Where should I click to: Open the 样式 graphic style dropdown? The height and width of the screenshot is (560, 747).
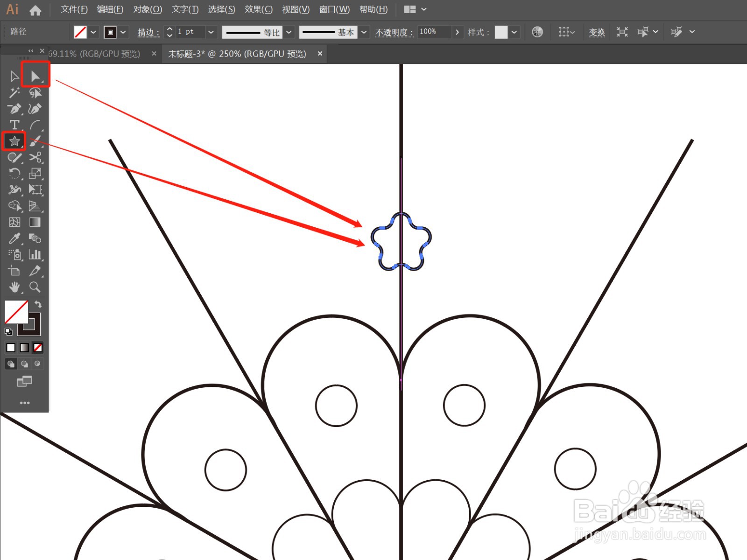tap(514, 32)
